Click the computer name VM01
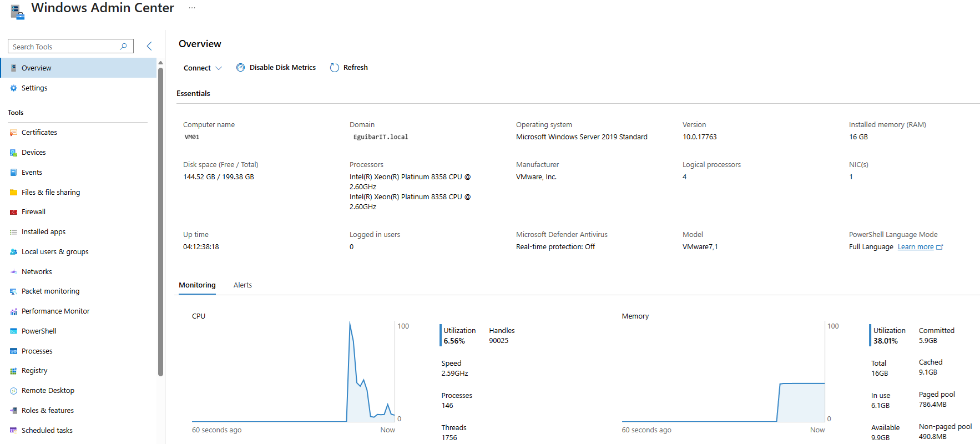 (x=192, y=137)
